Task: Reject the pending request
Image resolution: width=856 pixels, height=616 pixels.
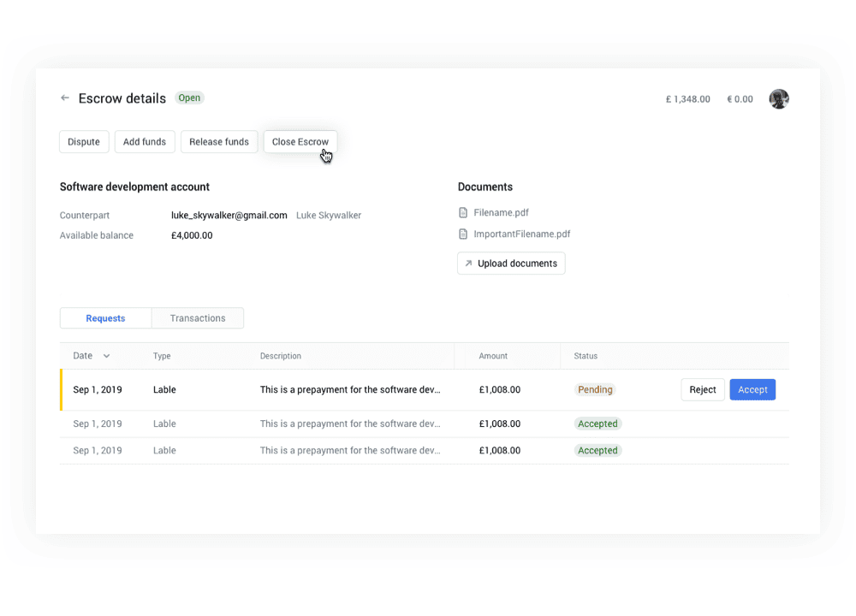Action: pyautogui.click(x=702, y=389)
